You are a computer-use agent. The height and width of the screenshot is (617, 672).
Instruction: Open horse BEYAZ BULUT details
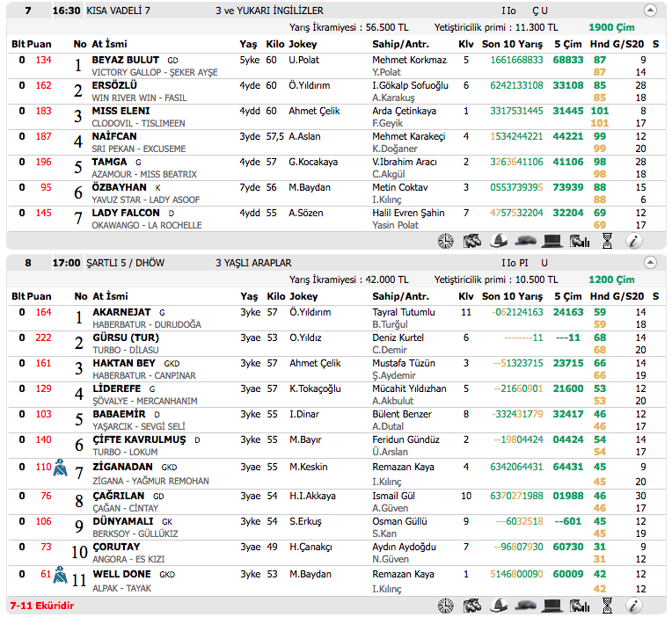point(126,60)
